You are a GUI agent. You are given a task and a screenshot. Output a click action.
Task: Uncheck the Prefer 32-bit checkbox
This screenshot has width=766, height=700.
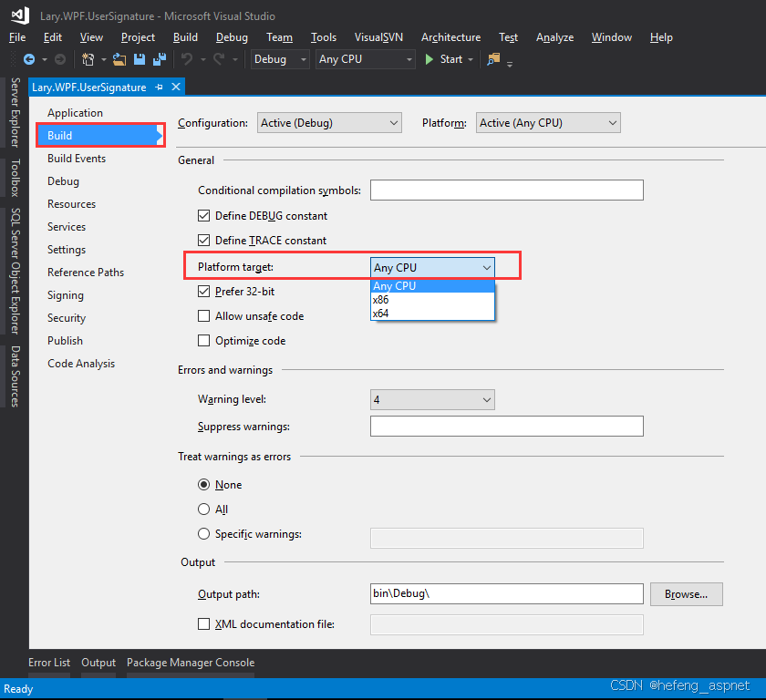(x=203, y=292)
